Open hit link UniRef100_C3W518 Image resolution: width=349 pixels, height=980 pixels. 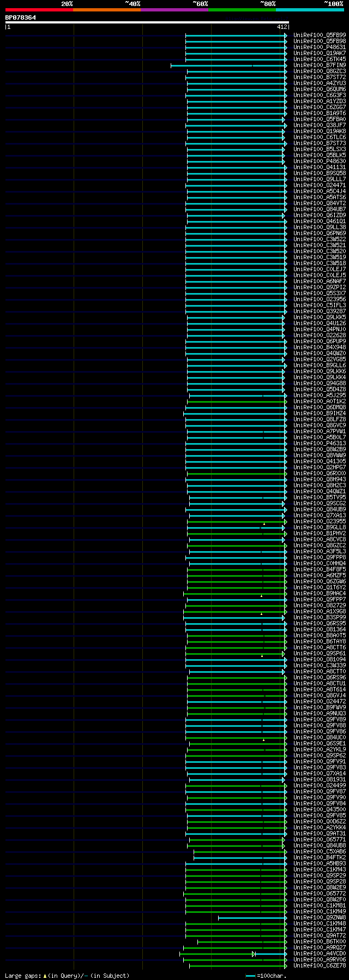[x=320, y=263]
